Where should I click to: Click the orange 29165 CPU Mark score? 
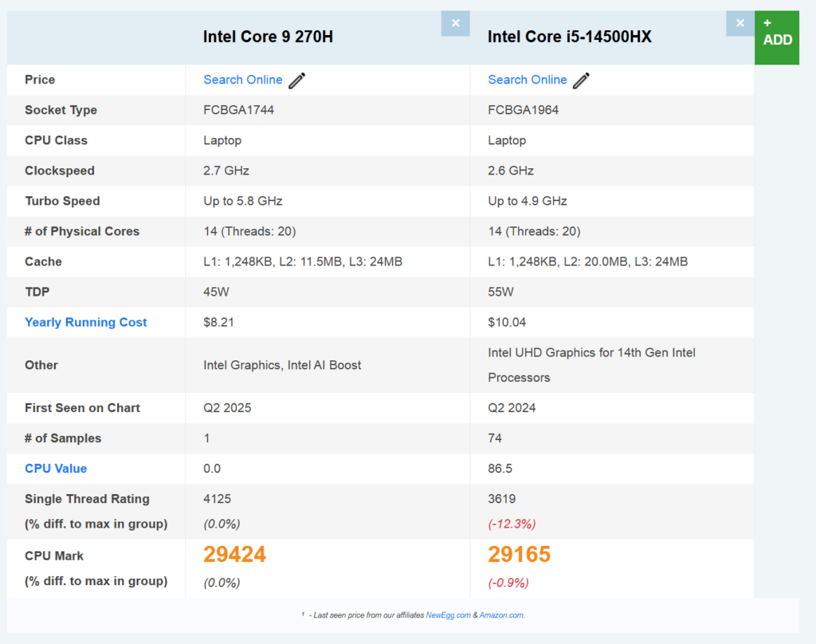pos(519,555)
